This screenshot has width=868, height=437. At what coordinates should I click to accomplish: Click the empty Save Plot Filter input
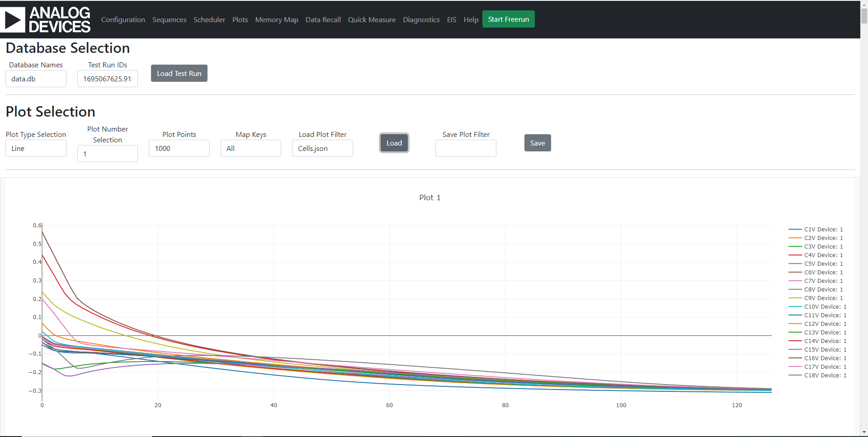point(465,148)
